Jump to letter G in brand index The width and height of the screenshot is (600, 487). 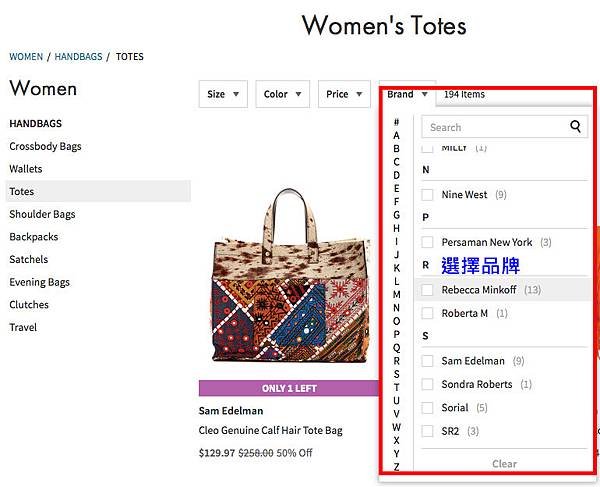click(396, 215)
